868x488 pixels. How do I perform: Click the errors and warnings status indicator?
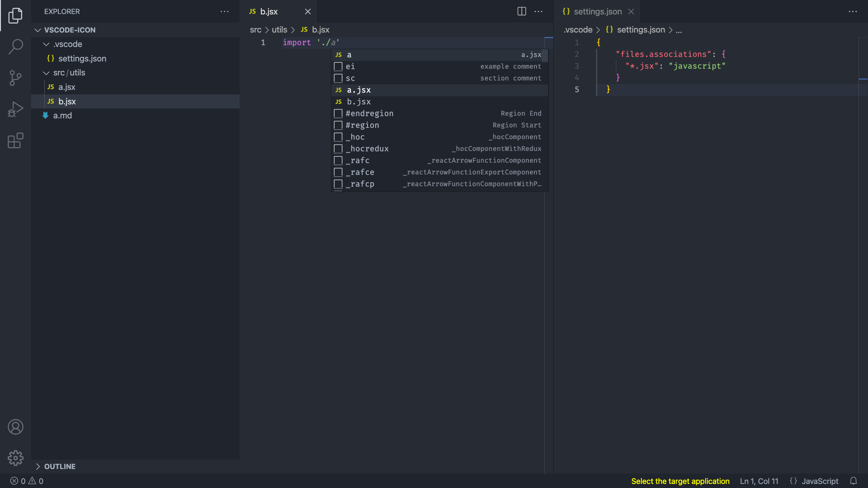(x=27, y=481)
